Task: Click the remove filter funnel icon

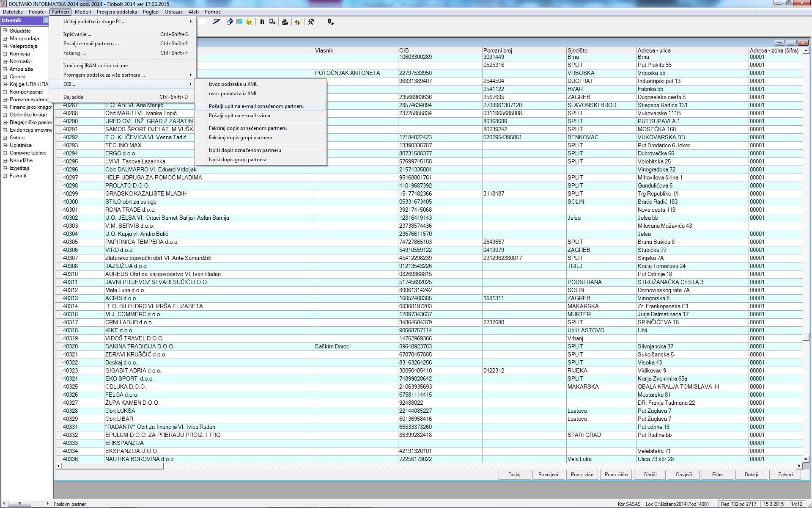Action: 217,22
